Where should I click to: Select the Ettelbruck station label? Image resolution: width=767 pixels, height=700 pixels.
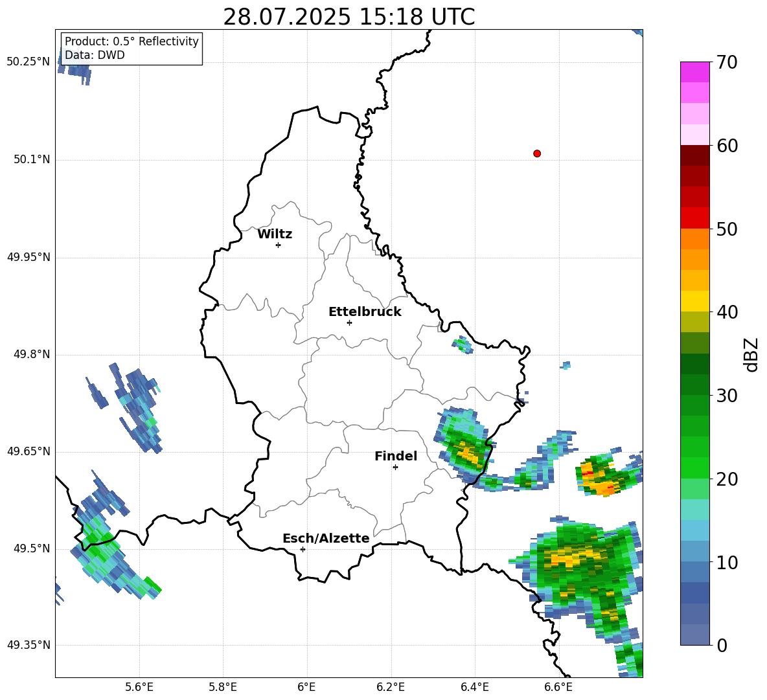click(x=365, y=312)
